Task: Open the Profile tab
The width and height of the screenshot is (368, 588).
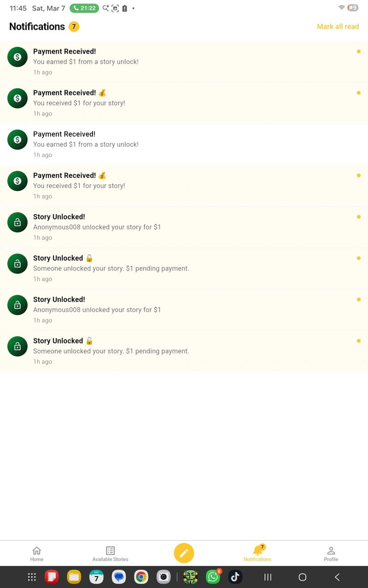Action: coord(331,554)
